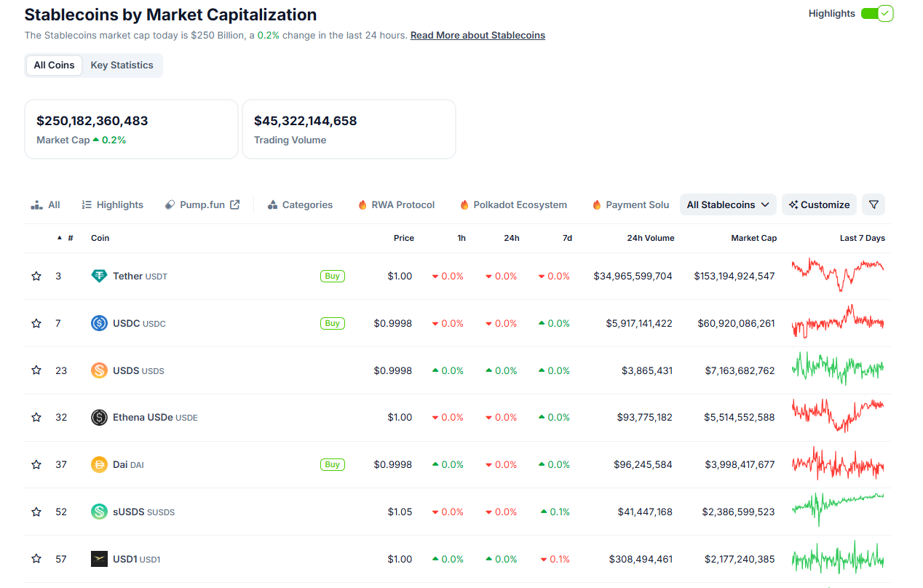Click the $250,182,360,483 market cap card

tap(132, 129)
